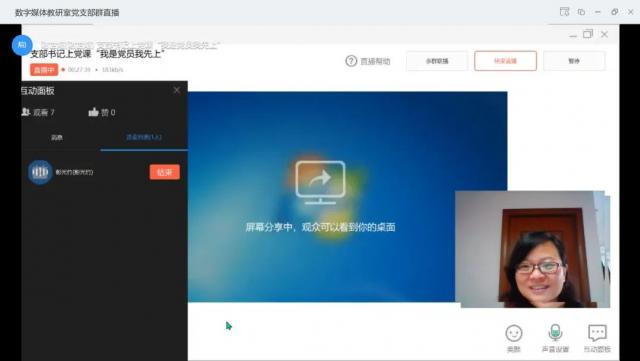The width and height of the screenshot is (640, 361).
Task: Switch to the left tab in 互动面板
Action: pyautogui.click(x=57, y=138)
